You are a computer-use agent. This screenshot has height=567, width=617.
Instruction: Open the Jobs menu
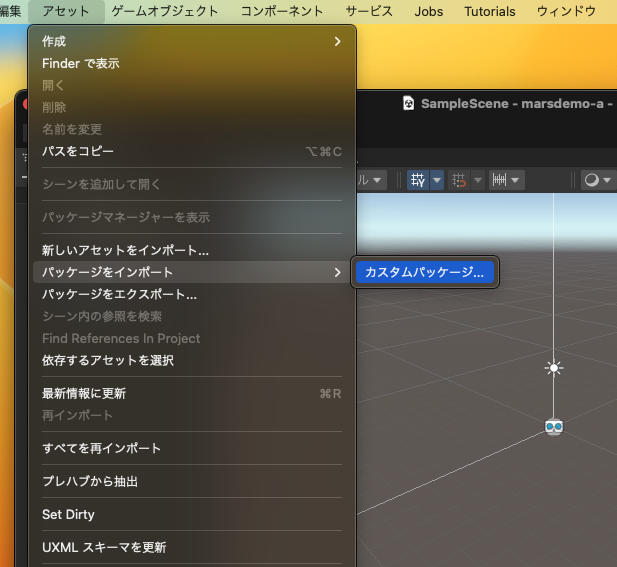(x=429, y=11)
